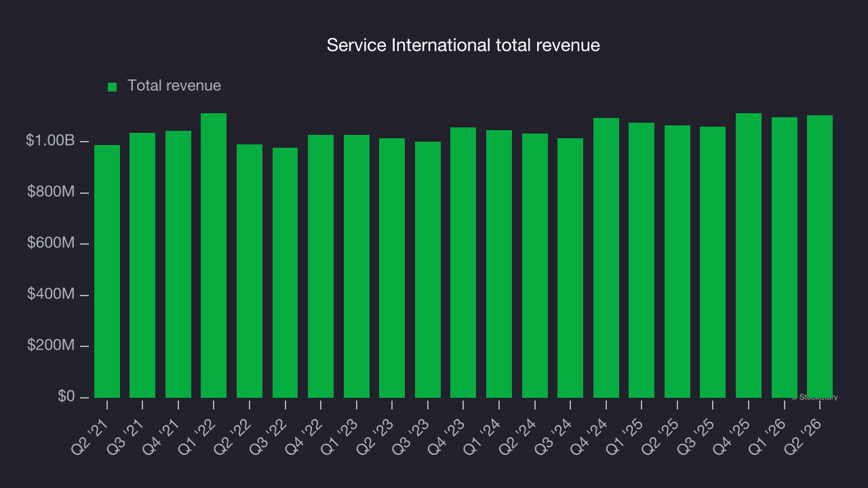Select the Q1 '26 revenue bar
The height and width of the screenshot is (488, 868).
click(x=785, y=258)
